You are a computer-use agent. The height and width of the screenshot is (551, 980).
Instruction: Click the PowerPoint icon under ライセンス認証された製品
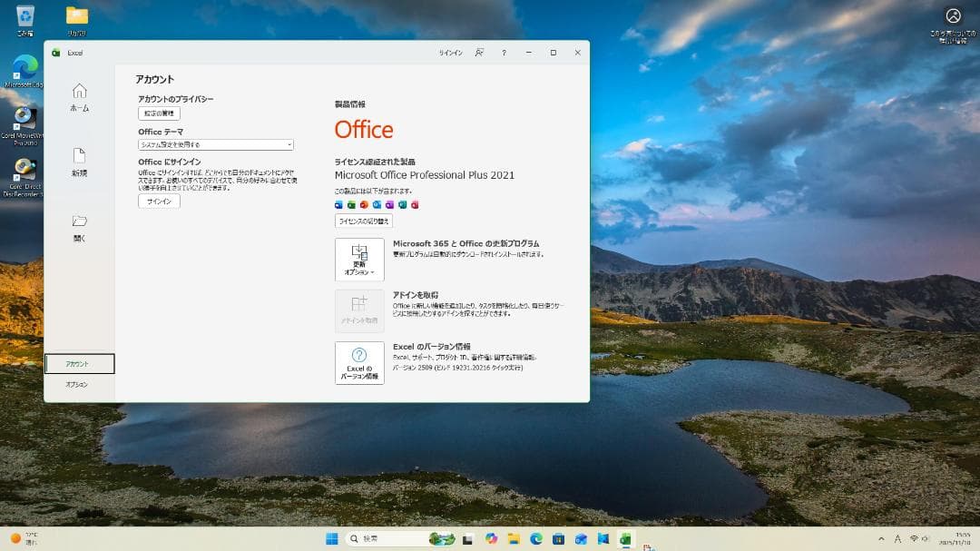(x=365, y=205)
